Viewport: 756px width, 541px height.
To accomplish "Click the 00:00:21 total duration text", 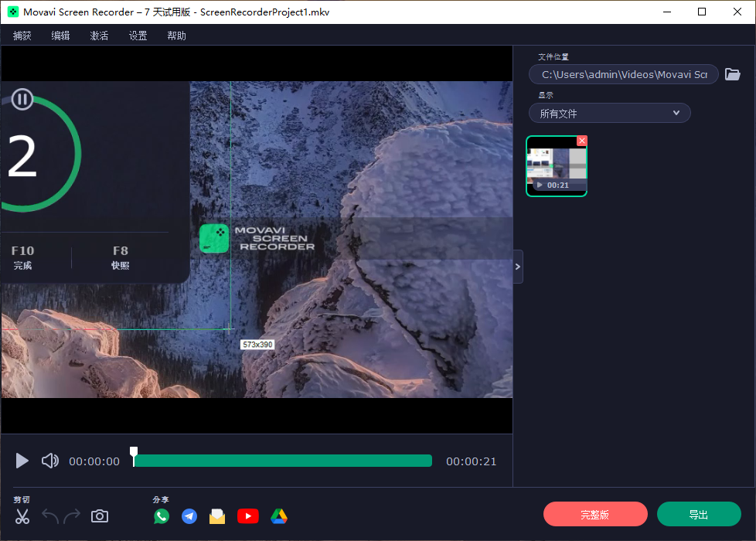I will (x=471, y=461).
